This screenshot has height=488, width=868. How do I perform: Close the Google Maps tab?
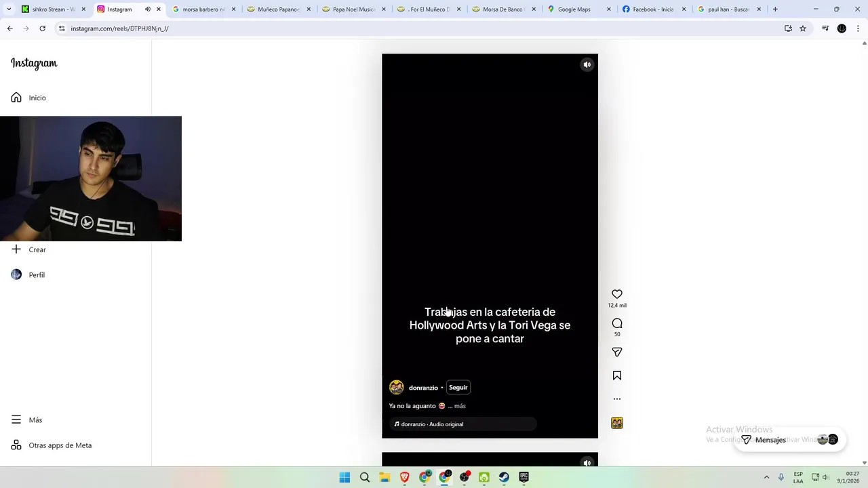608,9
